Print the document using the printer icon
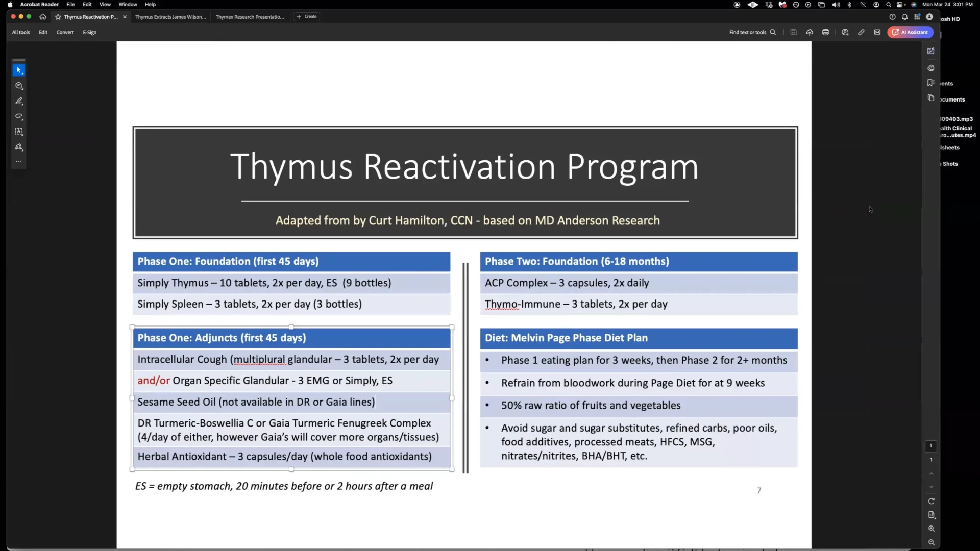 (x=825, y=32)
